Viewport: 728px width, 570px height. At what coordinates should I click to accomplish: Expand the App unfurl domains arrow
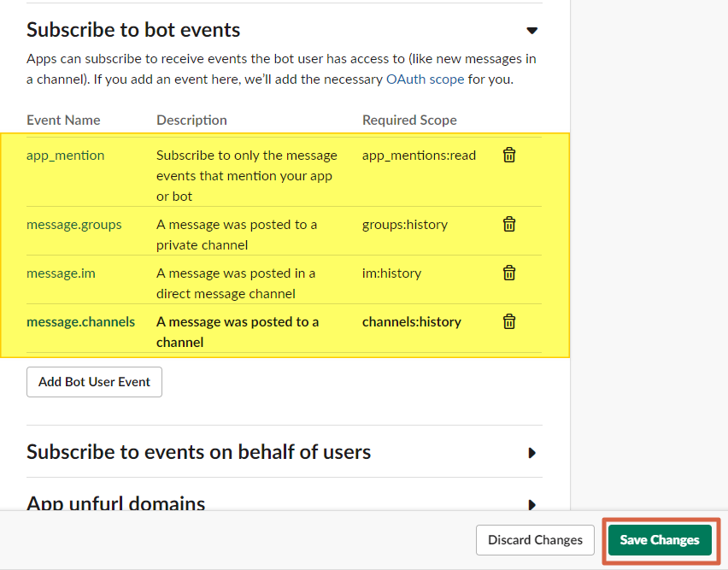tap(531, 503)
